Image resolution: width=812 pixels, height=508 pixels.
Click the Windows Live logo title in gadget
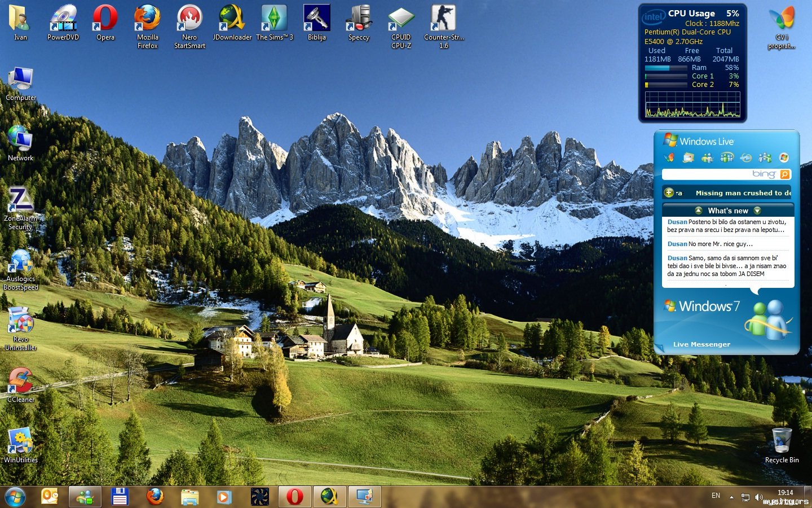coord(699,141)
